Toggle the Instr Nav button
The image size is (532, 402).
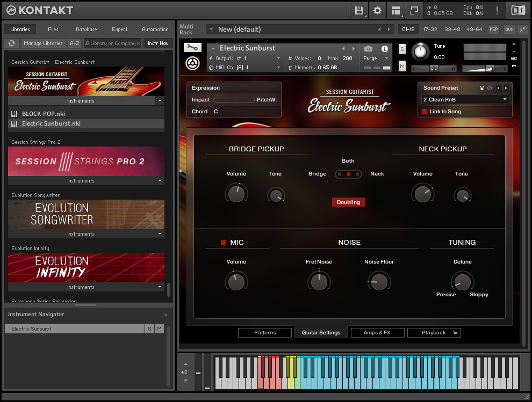pos(158,43)
